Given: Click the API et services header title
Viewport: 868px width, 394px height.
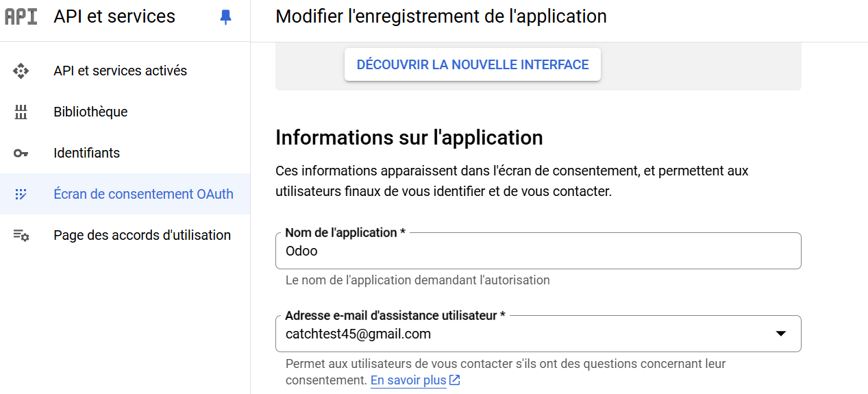Looking at the screenshot, I should coord(114,16).
